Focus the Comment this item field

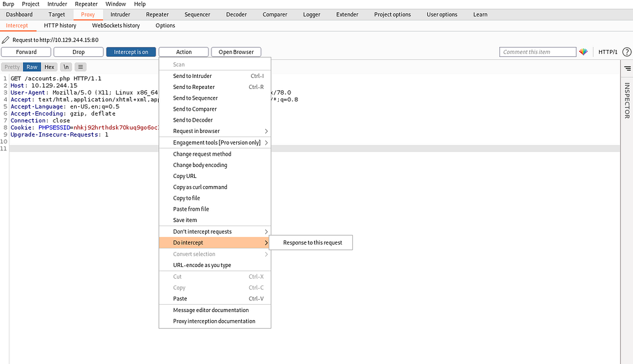(538, 52)
